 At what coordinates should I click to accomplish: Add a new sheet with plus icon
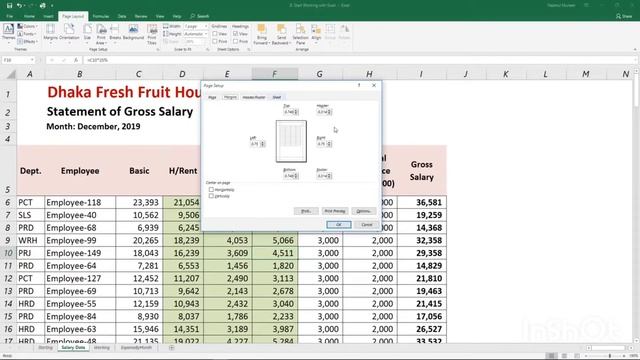[171, 348]
